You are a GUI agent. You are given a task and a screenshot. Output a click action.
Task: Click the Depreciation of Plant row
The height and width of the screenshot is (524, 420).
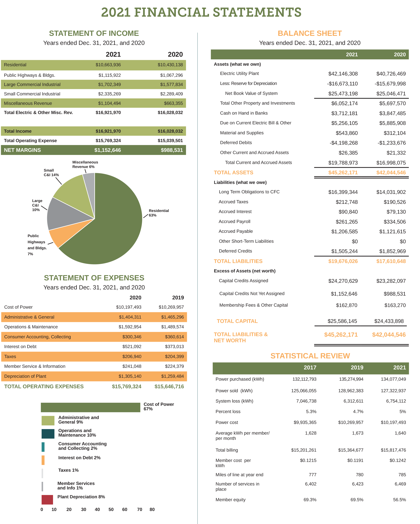pyautogui.click(x=94, y=376)
